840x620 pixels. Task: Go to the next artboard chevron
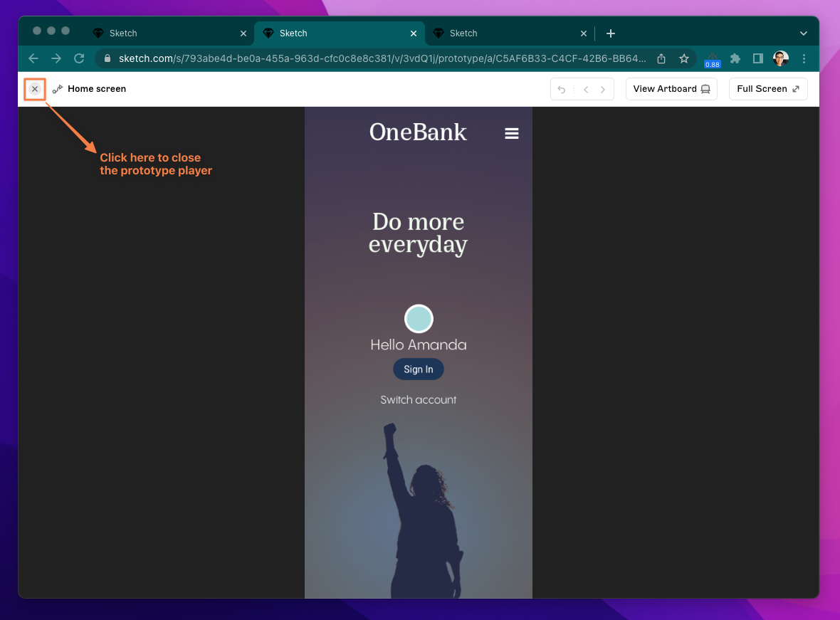point(603,90)
